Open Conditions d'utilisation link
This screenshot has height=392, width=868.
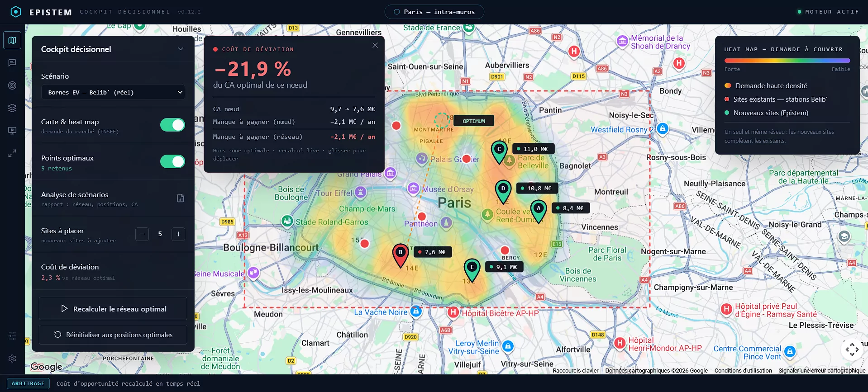click(743, 371)
